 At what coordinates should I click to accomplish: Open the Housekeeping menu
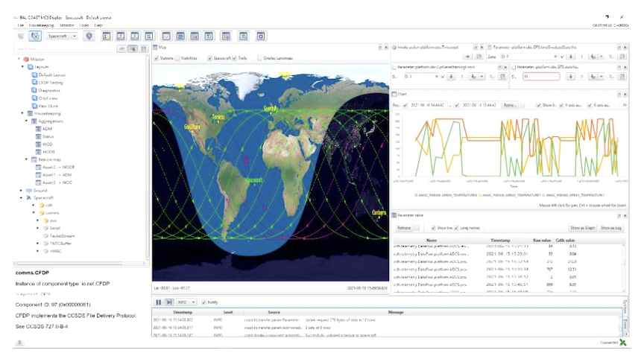[42, 25]
